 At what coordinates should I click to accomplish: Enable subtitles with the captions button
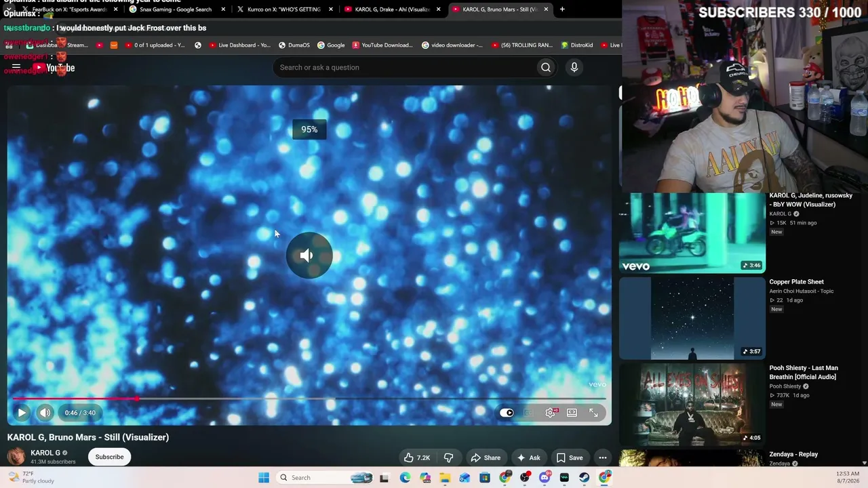click(528, 412)
